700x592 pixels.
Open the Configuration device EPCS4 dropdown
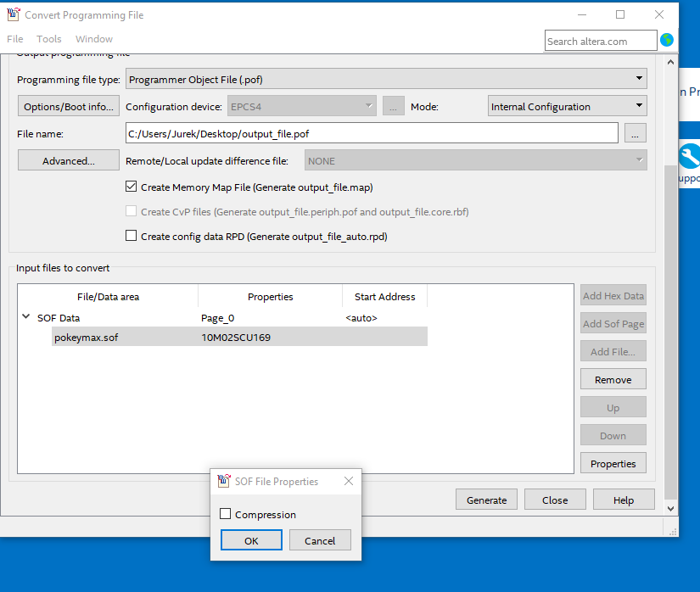(302, 106)
